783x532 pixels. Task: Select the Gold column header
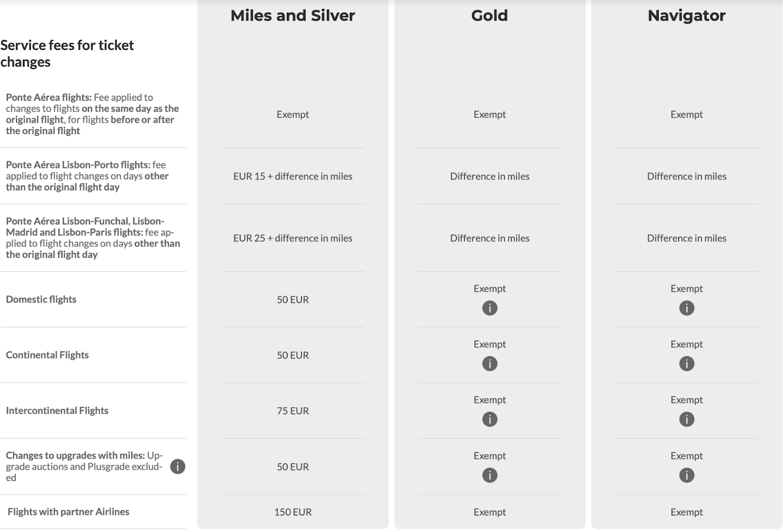point(489,16)
